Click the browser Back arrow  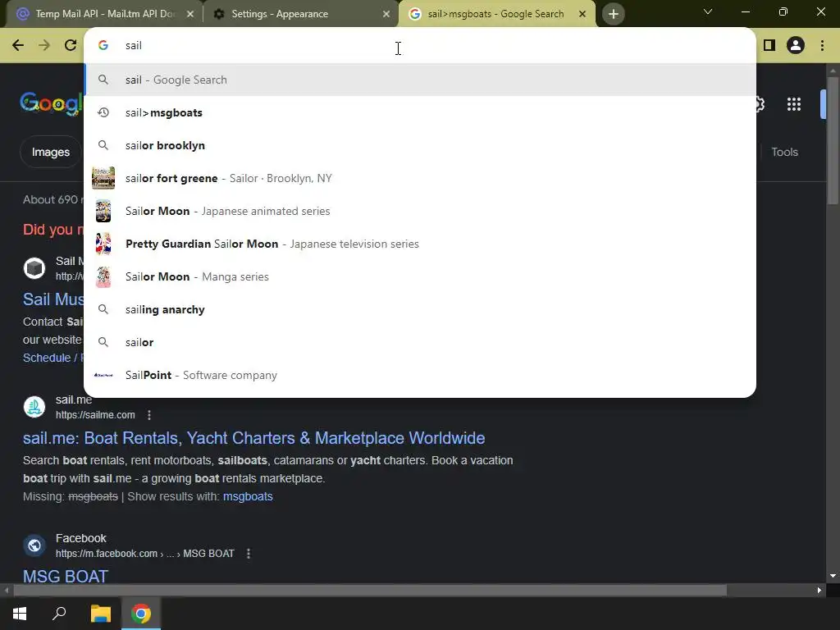coord(18,46)
